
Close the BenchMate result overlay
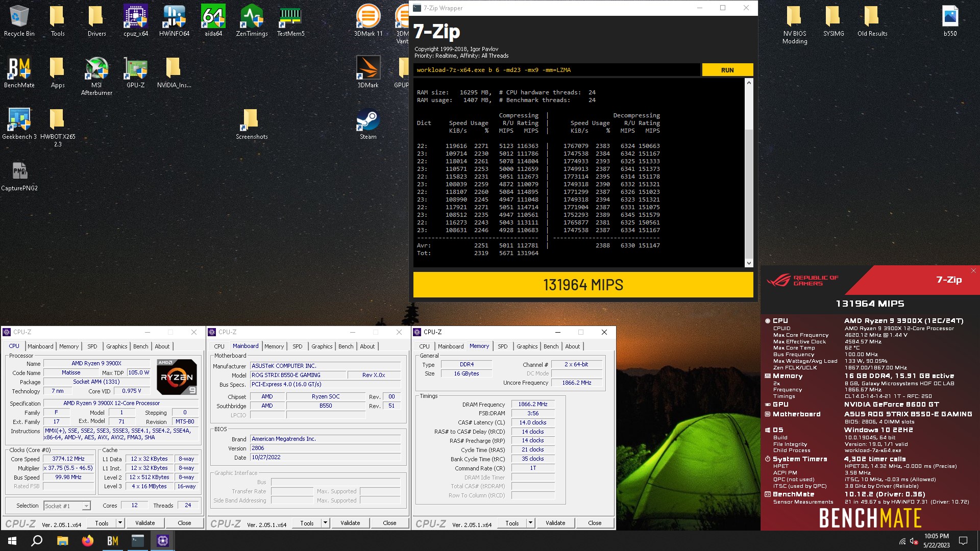(x=973, y=271)
